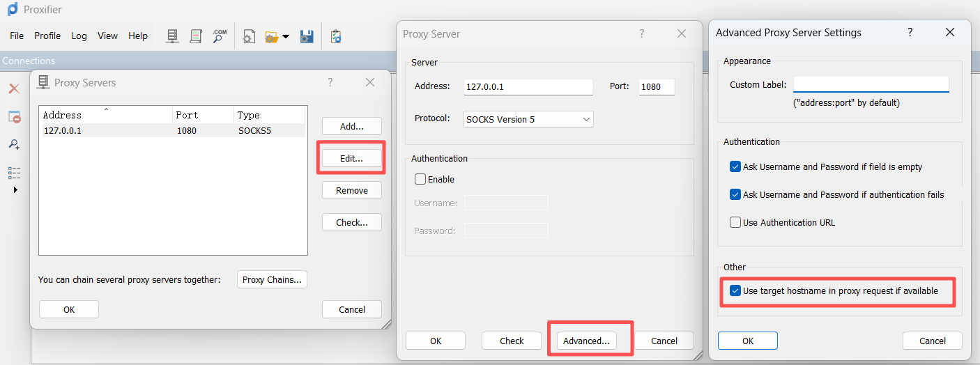Open Proxy Servers from the toolbar icon
Viewport: 980px width, 365px height.
[x=172, y=36]
